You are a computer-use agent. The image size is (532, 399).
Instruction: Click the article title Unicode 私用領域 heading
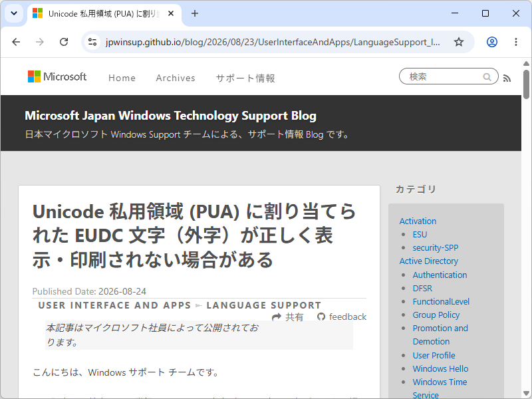point(194,235)
